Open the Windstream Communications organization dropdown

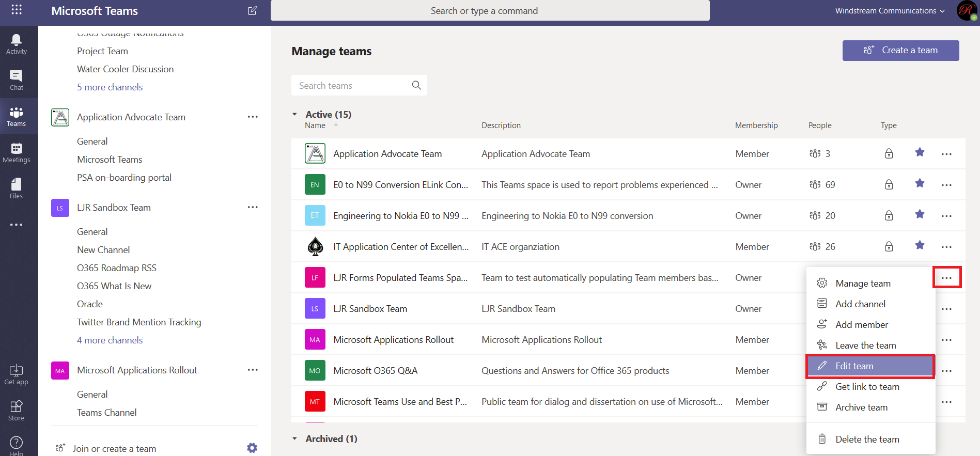(890, 11)
